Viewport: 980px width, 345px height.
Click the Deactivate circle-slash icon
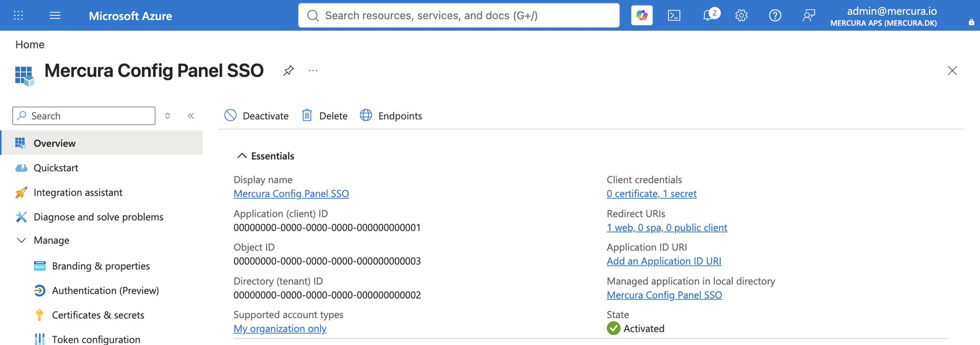pos(230,115)
